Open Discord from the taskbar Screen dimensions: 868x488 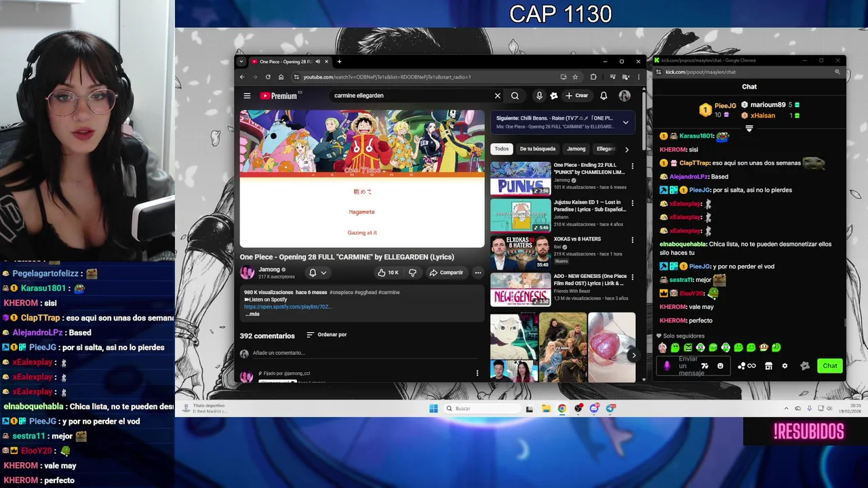coord(594,408)
